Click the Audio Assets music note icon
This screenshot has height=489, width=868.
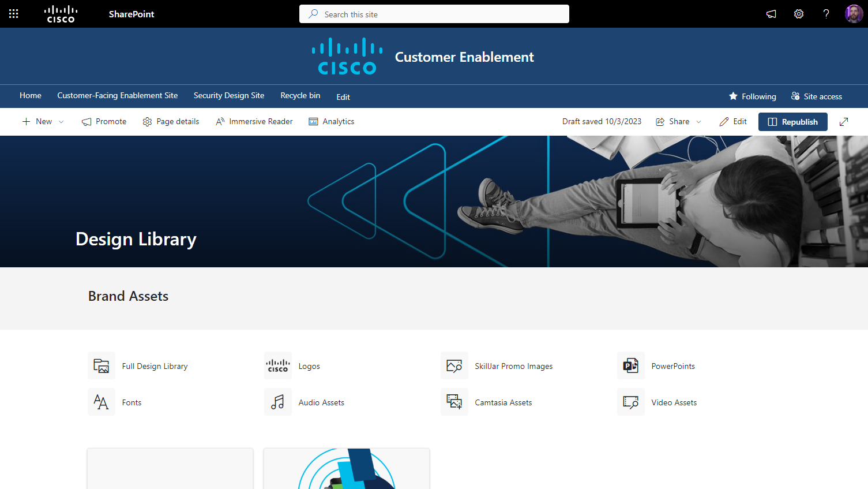[278, 402]
